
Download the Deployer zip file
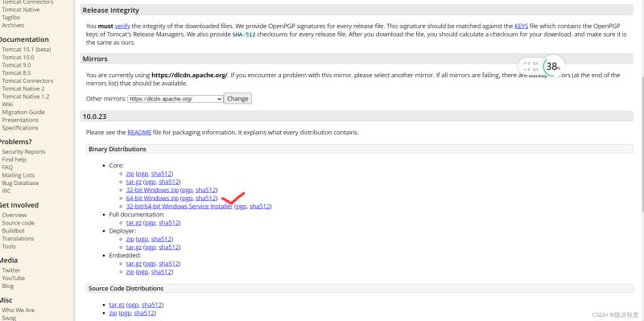[x=130, y=239]
